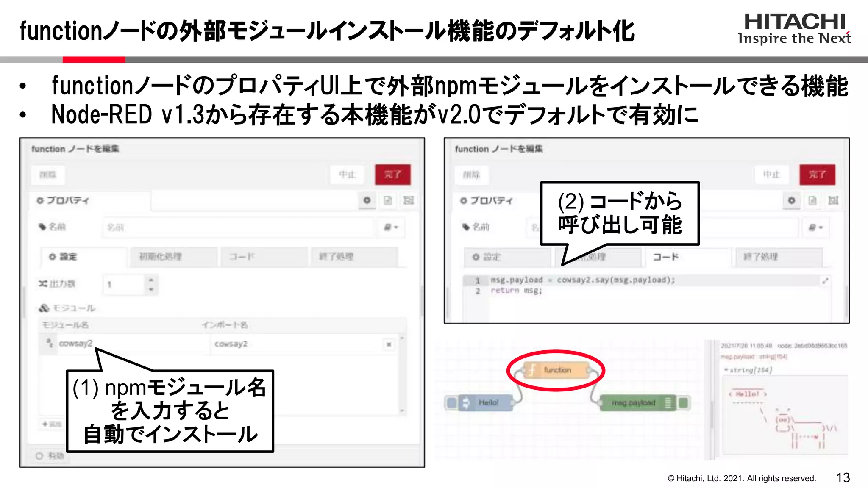Viewport: 868px width, 488px height.
Task: Click 削除 in the right function editor
Action: click(x=471, y=175)
